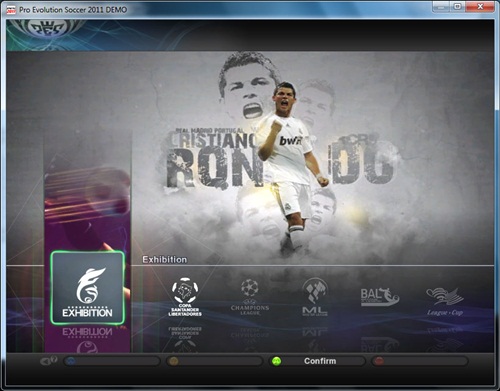
Task: Click the blue circle button indicator
Action: click(x=71, y=361)
